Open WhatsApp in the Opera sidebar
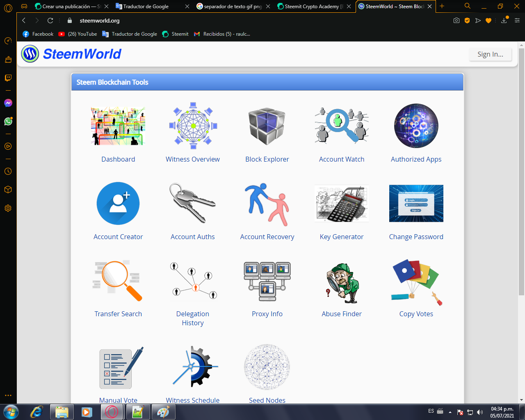This screenshot has width=525, height=420. point(8,121)
